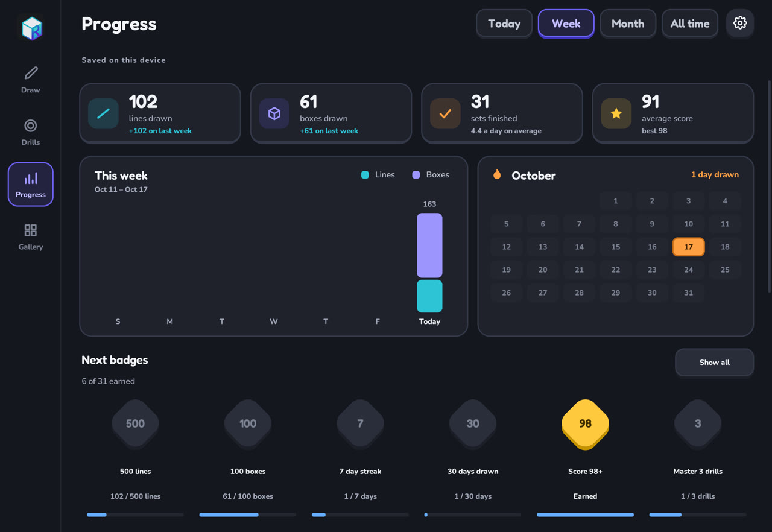The height and width of the screenshot is (532, 772).
Task: Click the sets finished checkmark icon
Action: click(445, 113)
